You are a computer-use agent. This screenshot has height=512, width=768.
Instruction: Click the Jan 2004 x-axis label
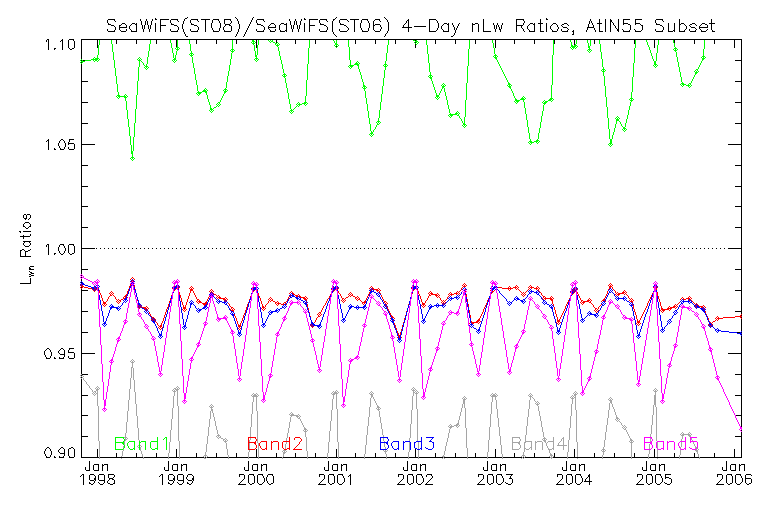574,473
